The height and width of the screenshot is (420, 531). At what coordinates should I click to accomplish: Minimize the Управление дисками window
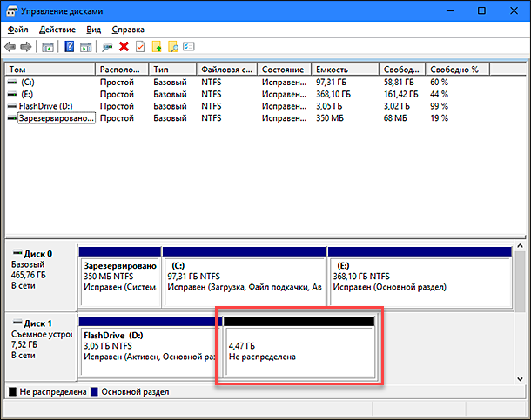coord(450,10)
